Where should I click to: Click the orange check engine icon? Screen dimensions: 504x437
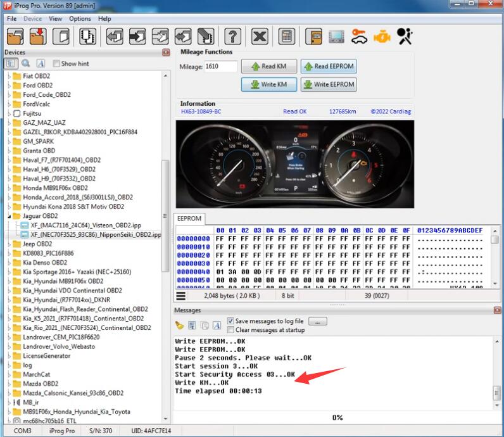pyautogui.click(x=382, y=36)
